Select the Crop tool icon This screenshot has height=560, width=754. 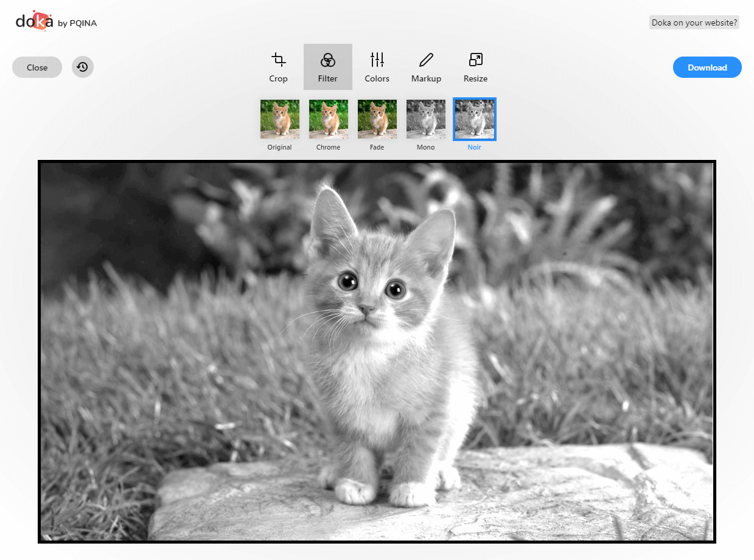point(279,60)
